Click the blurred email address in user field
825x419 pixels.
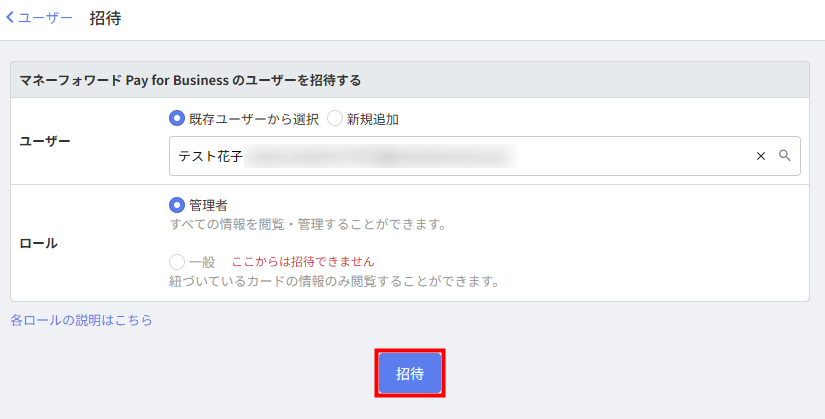click(380, 156)
